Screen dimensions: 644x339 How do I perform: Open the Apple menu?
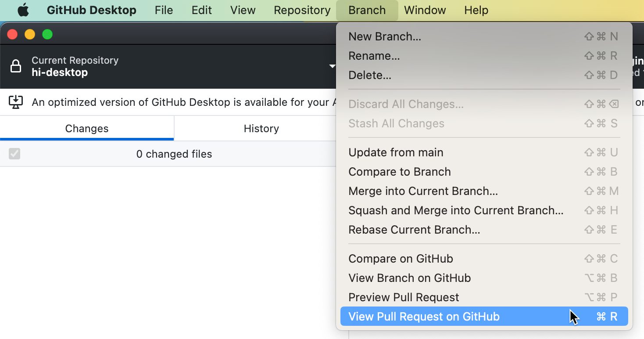coord(23,10)
